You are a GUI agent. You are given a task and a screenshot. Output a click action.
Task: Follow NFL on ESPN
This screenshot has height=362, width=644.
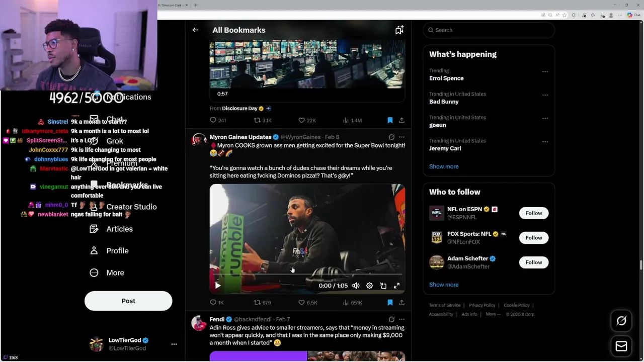tap(534, 213)
